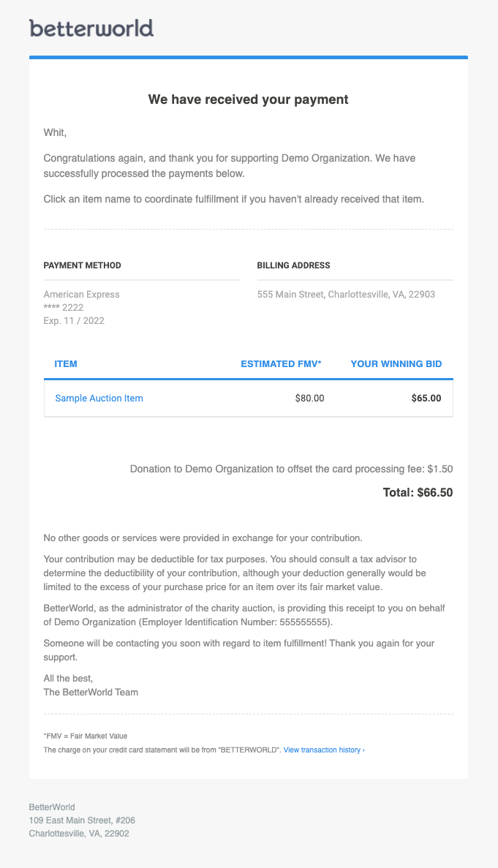This screenshot has width=498, height=868.
Task: Click the $65.00 winning bid amount
Action: point(426,398)
